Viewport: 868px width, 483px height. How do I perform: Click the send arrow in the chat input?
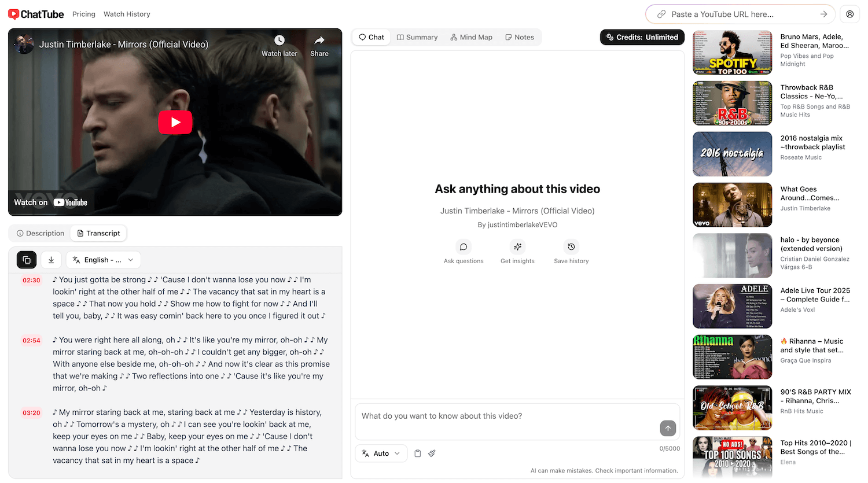(x=667, y=428)
